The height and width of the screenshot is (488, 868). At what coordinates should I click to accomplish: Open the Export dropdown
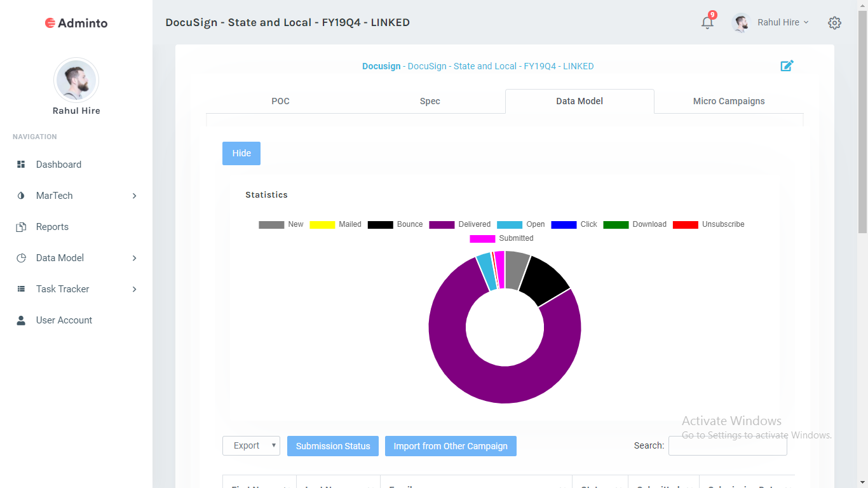(x=251, y=446)
